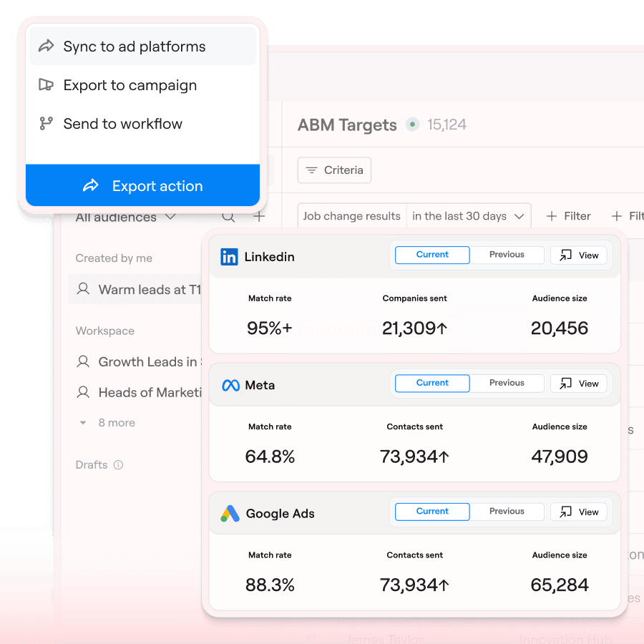The height and width of the screenshot is (644, 644).
Task: Open the Growth Leads audience
Action: click(x=140, y=361)
